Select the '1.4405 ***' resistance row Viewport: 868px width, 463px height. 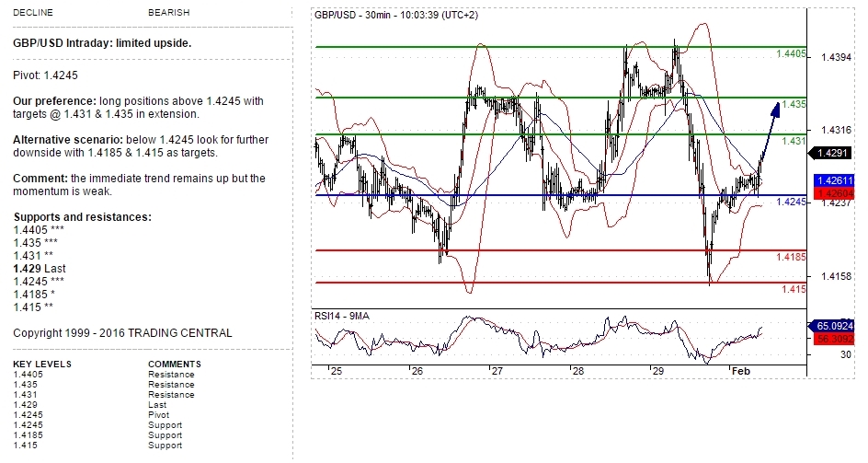coord(39,229)
